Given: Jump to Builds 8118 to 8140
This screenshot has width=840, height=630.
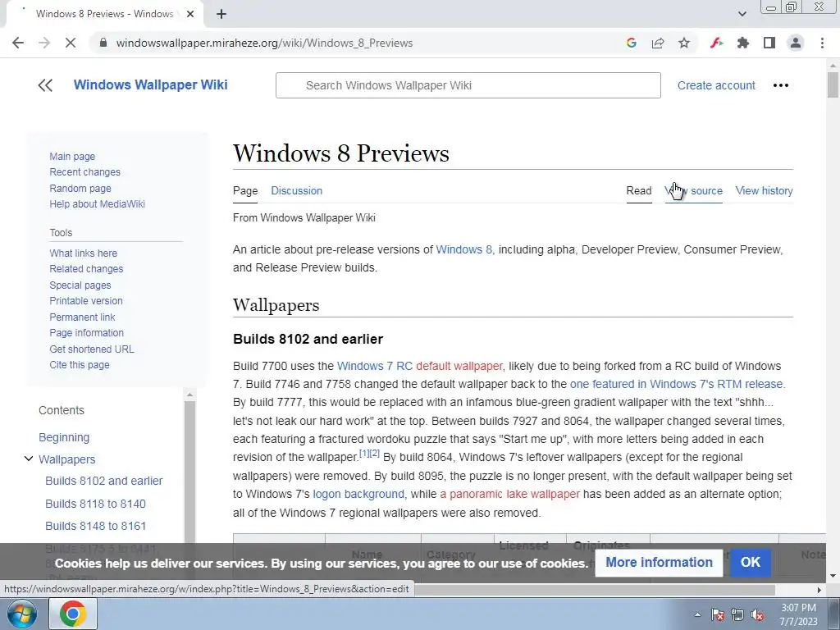Looking at the screenshot, I should coord(95,504).
